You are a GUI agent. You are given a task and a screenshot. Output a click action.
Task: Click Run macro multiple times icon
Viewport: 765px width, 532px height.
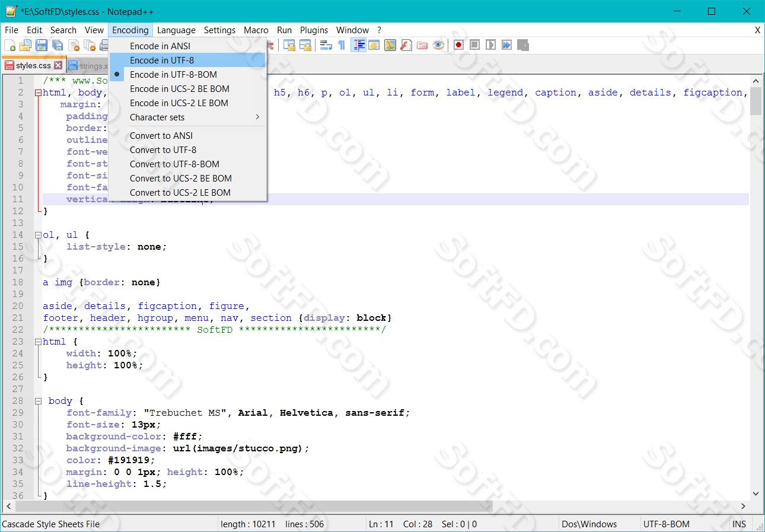coord(506,45)
